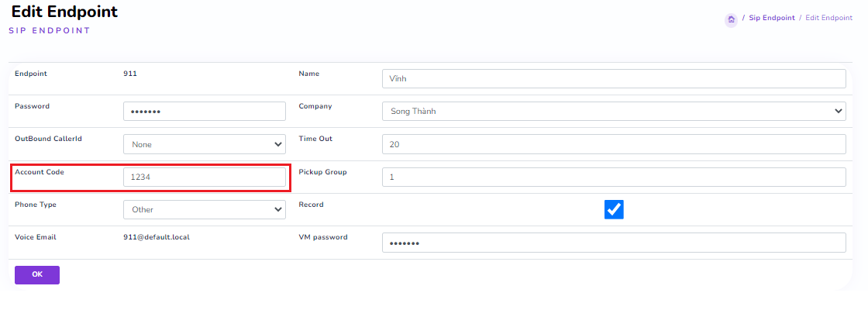Click the Endpoint number 911 value
The image size is (868, 310).
pyautogui.click(x=130, y=74)
